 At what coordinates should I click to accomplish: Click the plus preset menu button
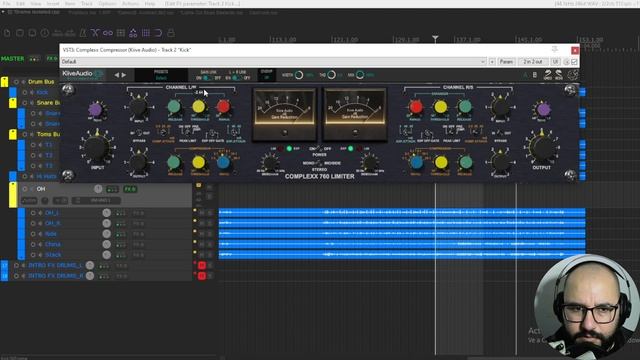pyautogui.click(x=492, y=62)
